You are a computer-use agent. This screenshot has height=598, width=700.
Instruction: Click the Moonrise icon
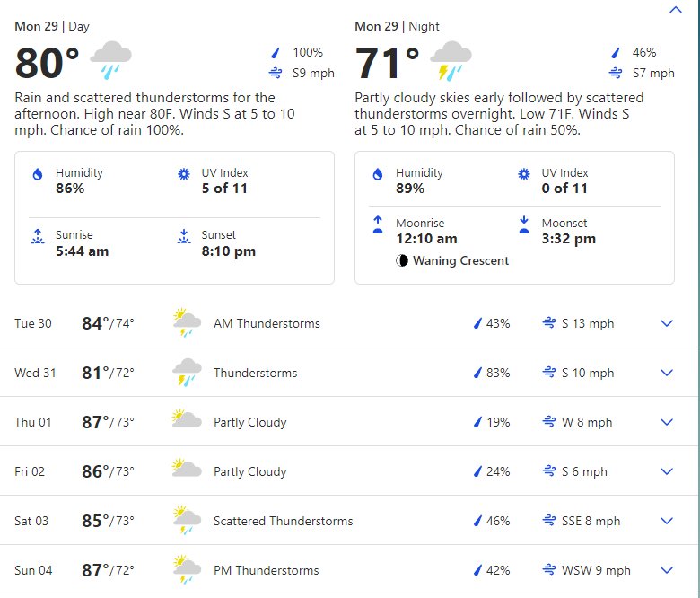(378, 224)
